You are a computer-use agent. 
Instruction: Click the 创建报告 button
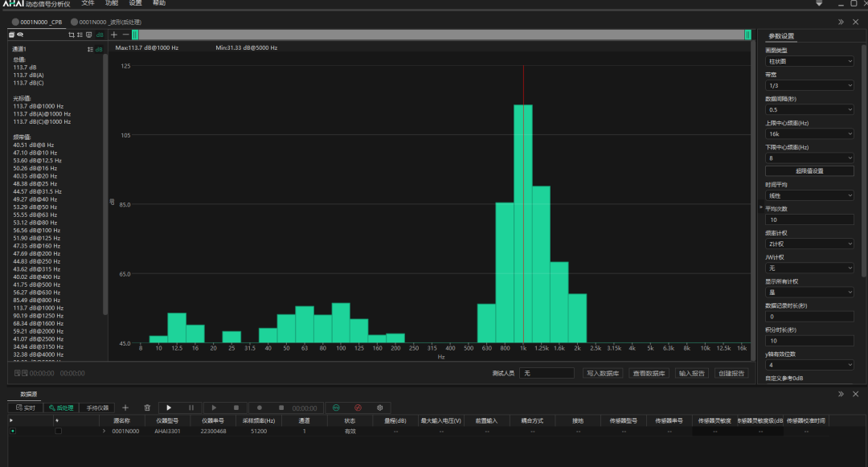tap(731, 374)
